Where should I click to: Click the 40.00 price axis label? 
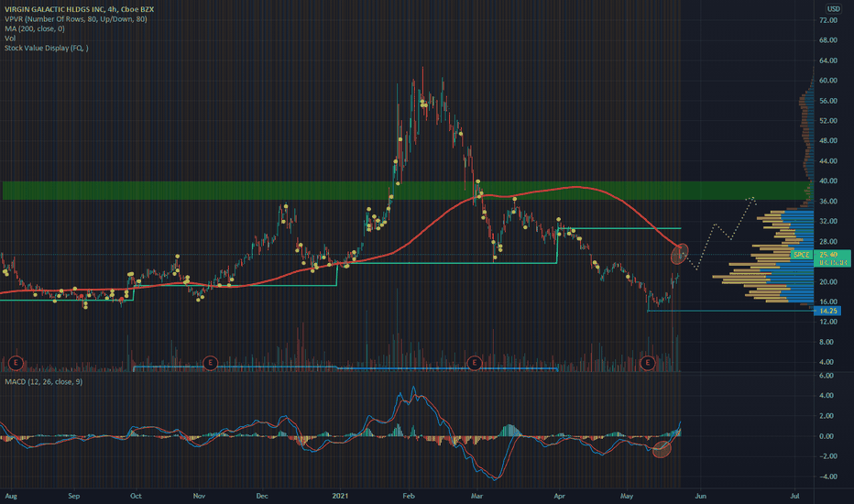[827, 181]
